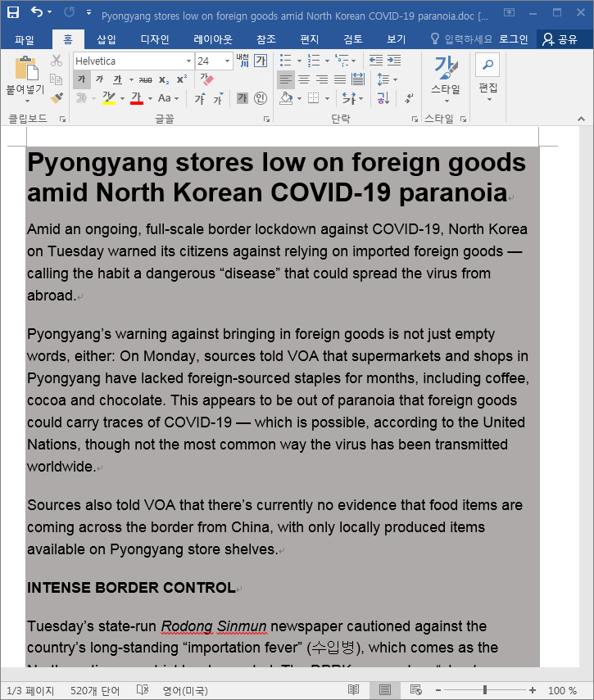Click the Paste clipboard icon
Image resolution: width=594 pixels, height=700 pixels.
(x=26, y=68)
